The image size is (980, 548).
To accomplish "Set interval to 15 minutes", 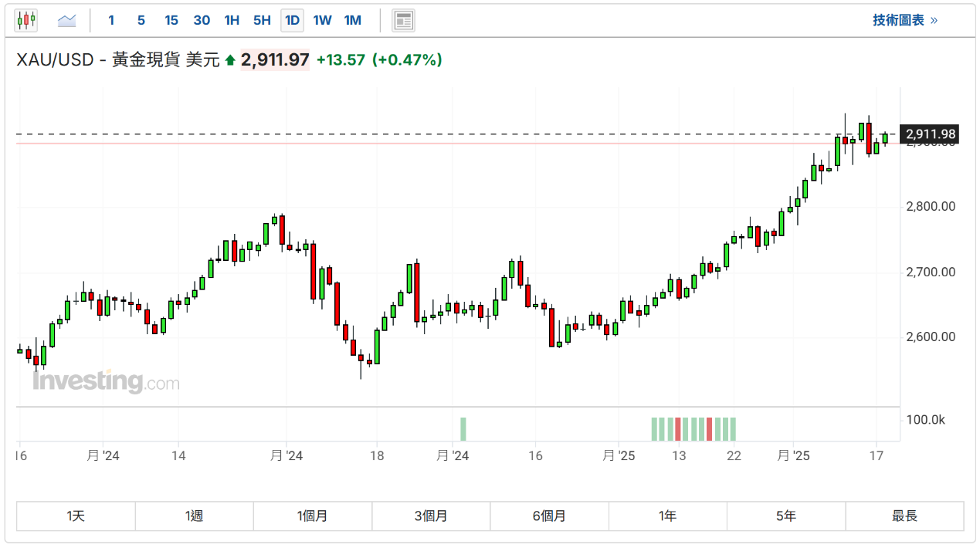I will click(x=171, y=20).
